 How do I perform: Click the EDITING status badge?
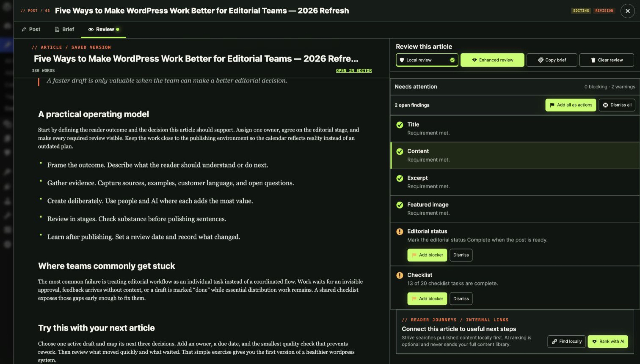tap(581, 11)
